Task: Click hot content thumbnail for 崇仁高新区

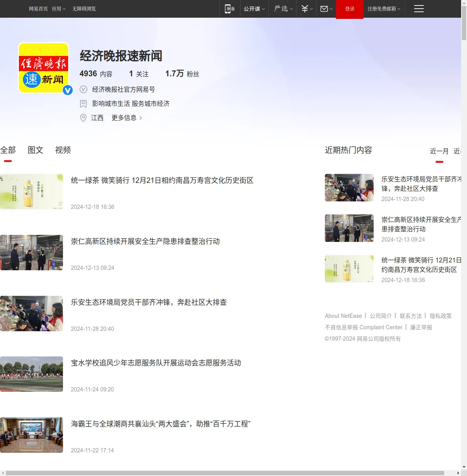Action: pos(349,228)
